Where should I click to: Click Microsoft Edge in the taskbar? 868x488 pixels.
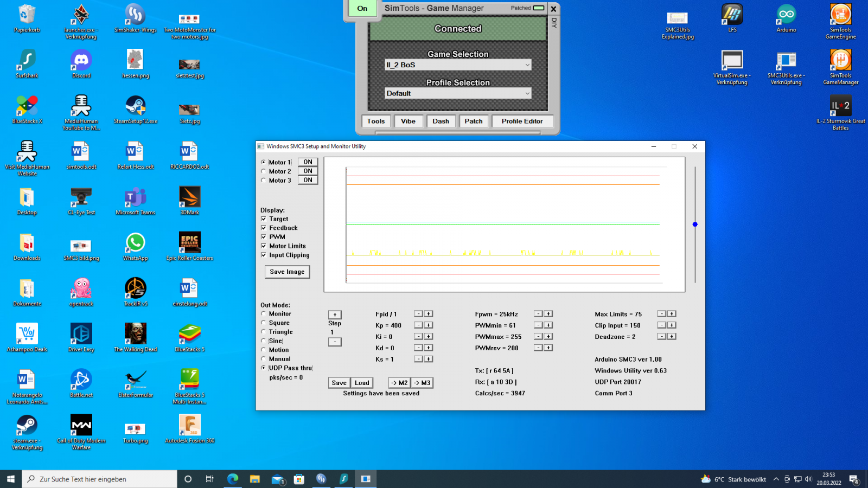click(x=233, y=479)
